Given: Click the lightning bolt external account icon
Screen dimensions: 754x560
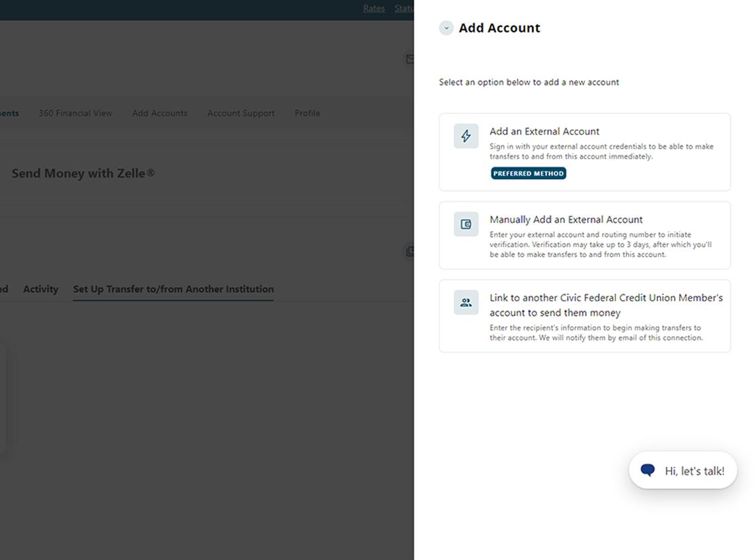Looking at the screenshot, I should (466, 136).
